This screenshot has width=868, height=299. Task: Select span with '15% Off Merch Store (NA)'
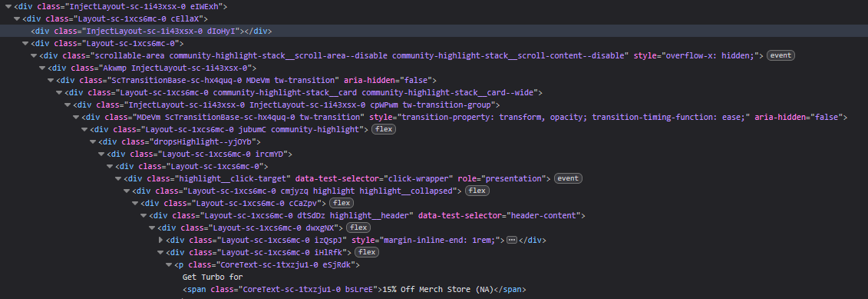pyautogui.click(x=355, y=290)
